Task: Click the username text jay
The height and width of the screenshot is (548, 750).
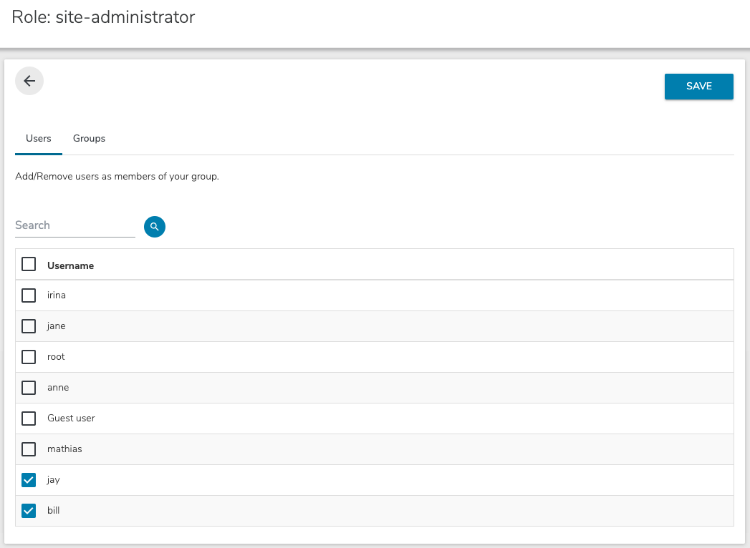Action: pyautogui.click(x=54, y=480)
